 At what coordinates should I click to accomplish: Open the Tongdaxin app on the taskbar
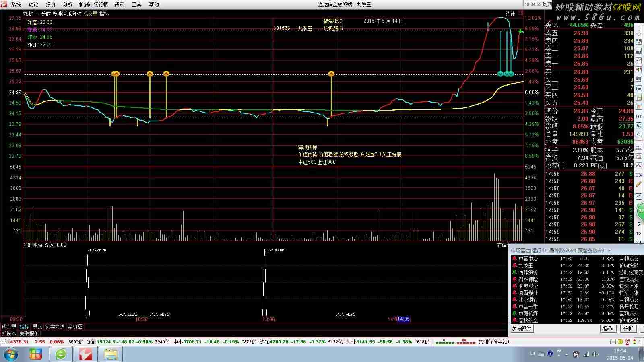[85, 354]
